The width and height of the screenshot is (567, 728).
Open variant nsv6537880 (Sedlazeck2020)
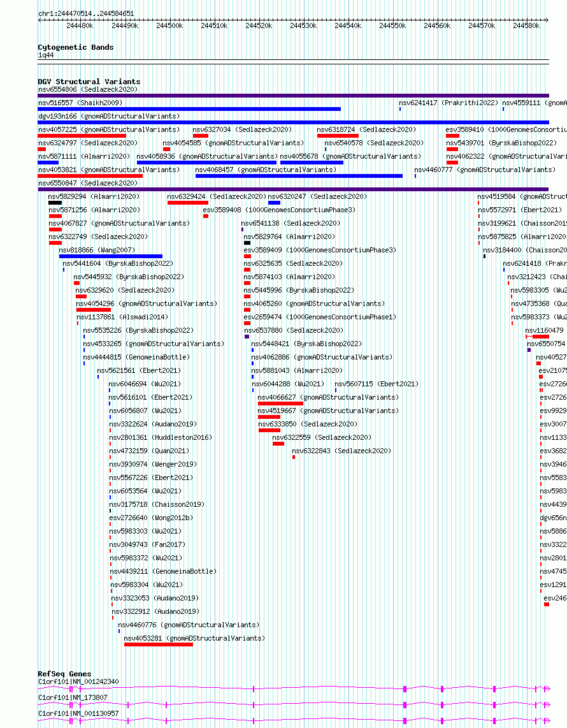point(294,331)
